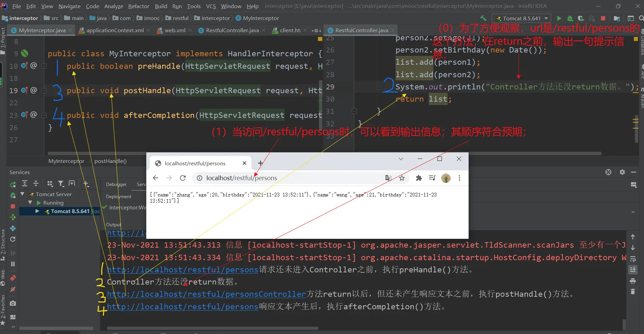This screenshot has width=644, height=334.
Task: Collapse the Tomcat Server tree node
Action: coord(22,194)
